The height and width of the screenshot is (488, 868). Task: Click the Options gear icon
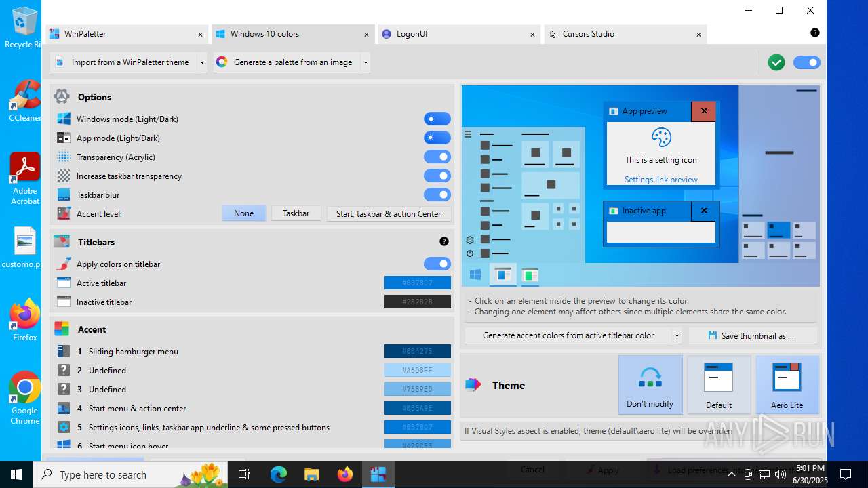(x=62, y=96)
